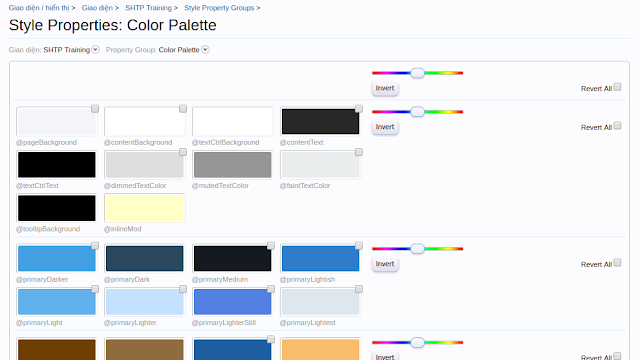Click the topmost Invert button

[x=385, y=88]
